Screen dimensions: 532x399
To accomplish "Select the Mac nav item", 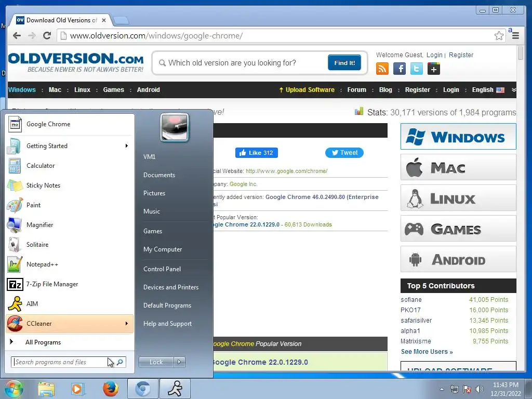I will click(55, 90).
